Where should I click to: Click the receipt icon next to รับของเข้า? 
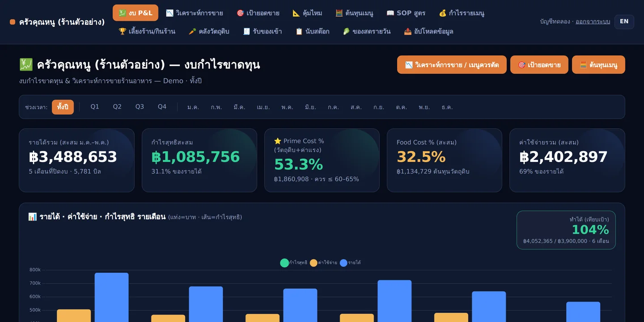click(246, 31)
